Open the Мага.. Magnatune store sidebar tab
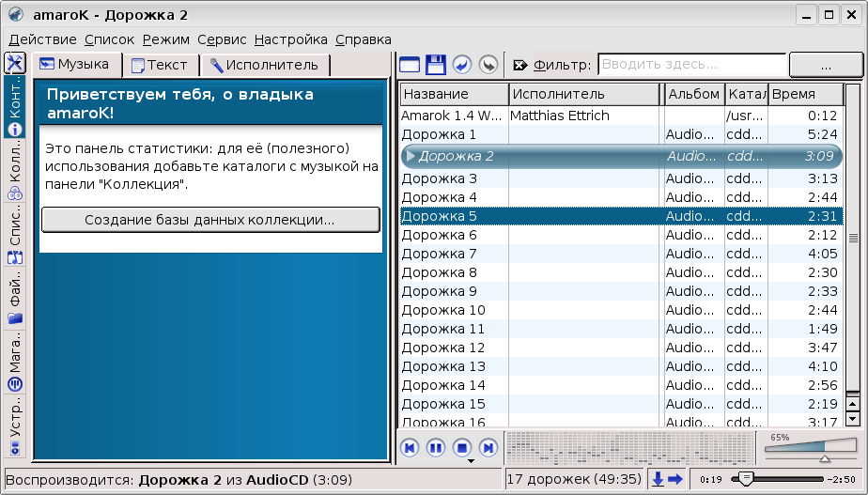The image size is (868, 495). click(x=15, y=362)
